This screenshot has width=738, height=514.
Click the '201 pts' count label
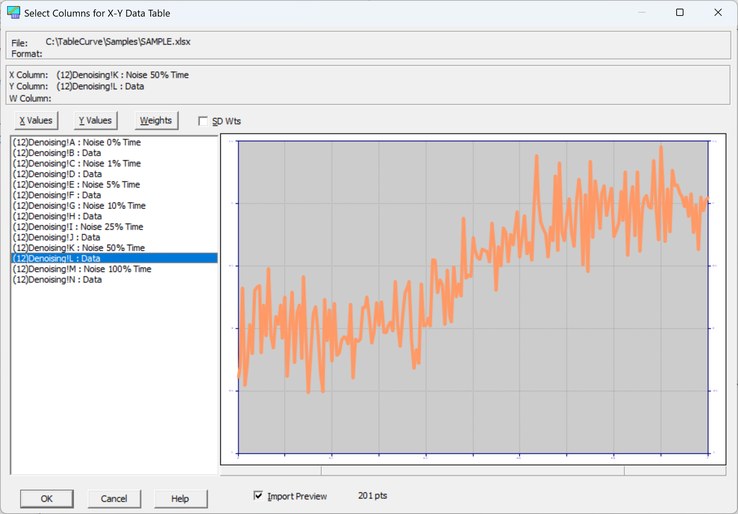coord(373,495)
